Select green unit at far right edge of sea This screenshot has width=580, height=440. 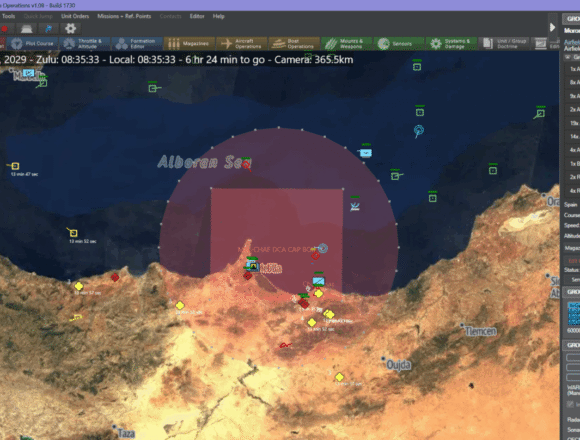540,113
